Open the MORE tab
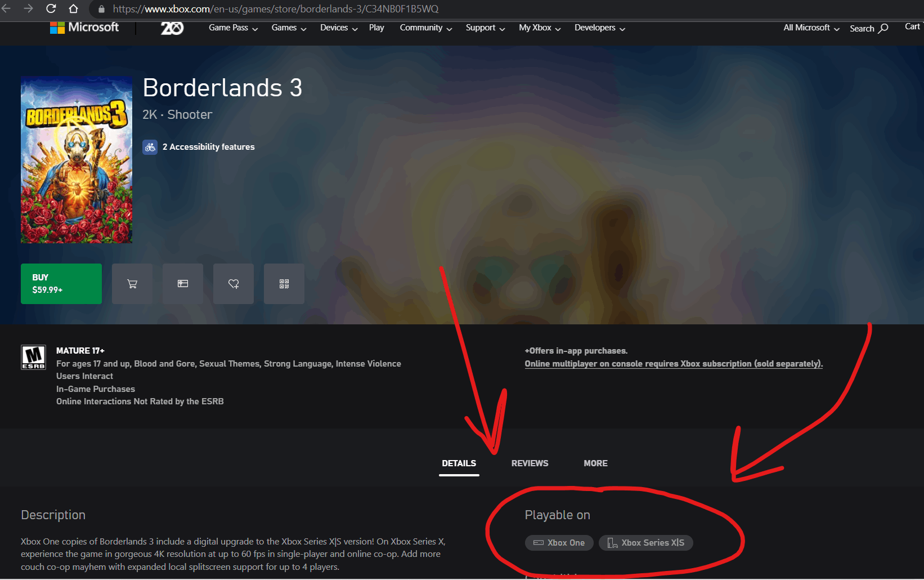Viewport: 924px width, 580px height. [595, 463]
